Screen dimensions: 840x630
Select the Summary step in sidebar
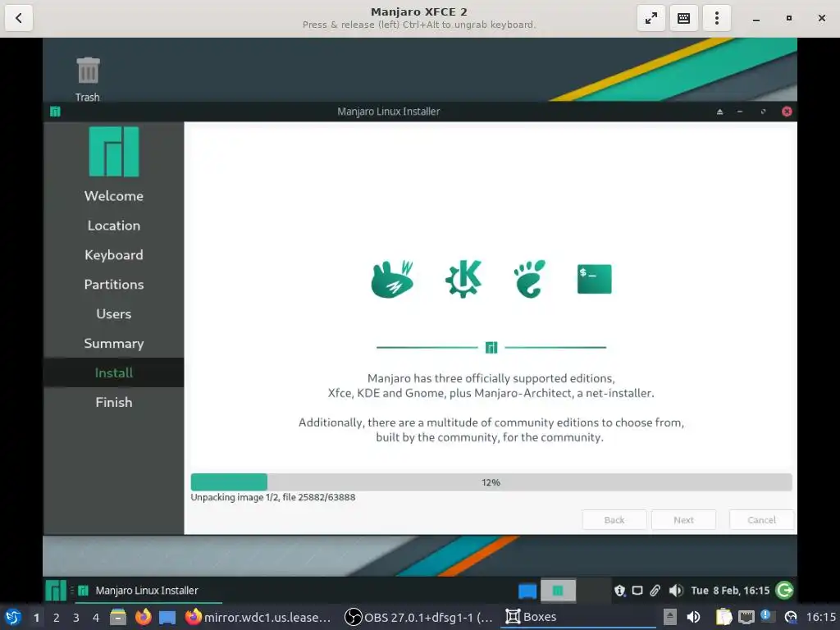[x=113, y=344]
